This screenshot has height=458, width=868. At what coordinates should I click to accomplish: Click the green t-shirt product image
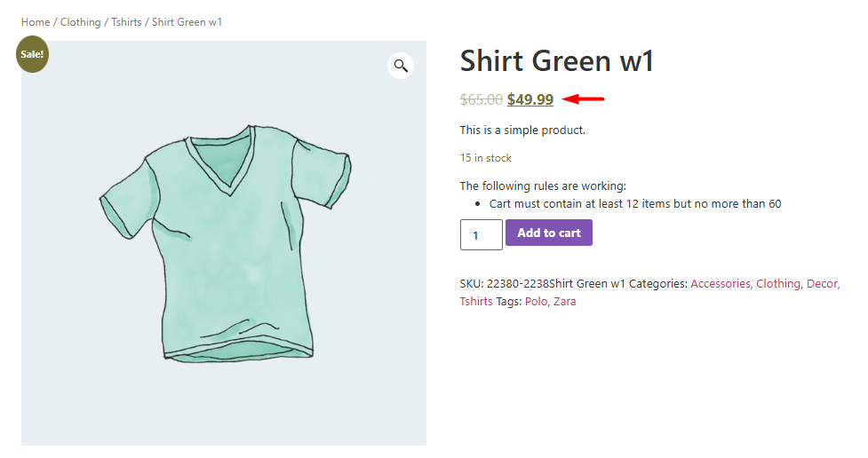(224, 243)
